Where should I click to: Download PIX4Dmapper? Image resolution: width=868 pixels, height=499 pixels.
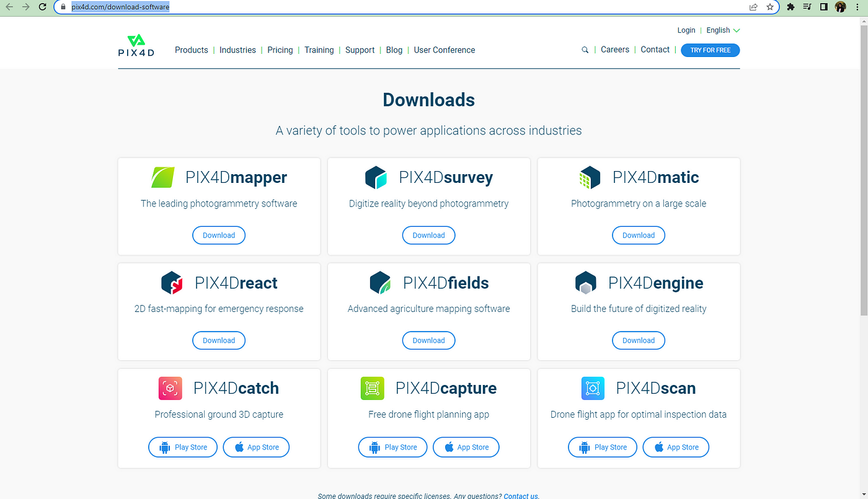pyautogui.click(x=219, y=236)
